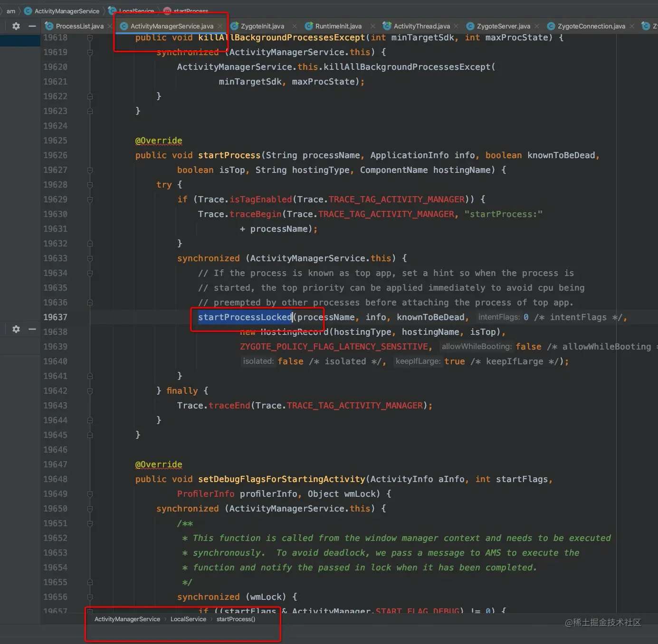
Task: Click the 'am' package in navigation bar
Action: pos(10,11)
